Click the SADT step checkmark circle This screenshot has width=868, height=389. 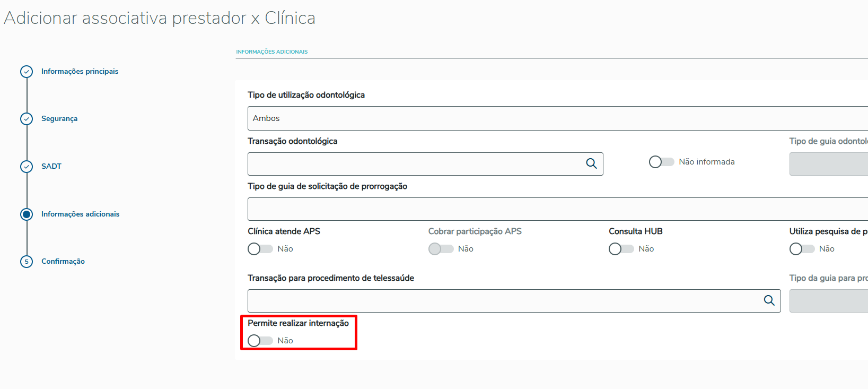coord(27,167)
